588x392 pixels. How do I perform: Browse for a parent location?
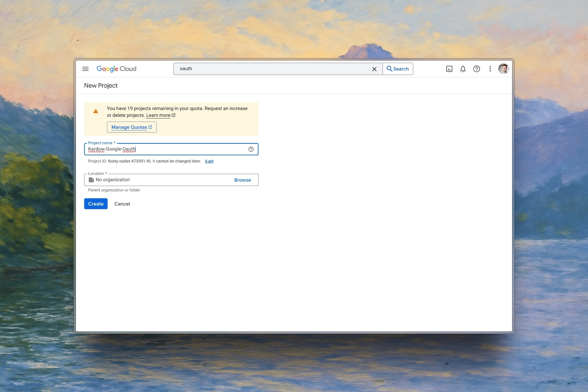(x=242, y=180)
